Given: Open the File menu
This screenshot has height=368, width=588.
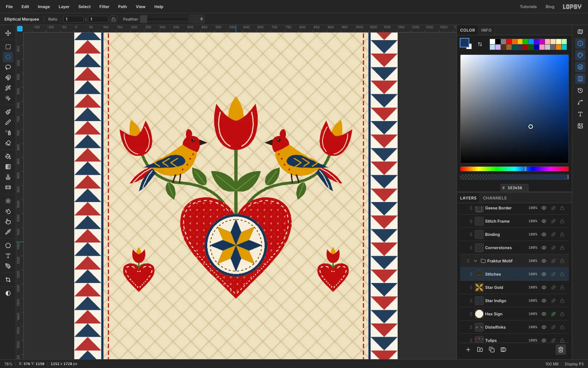Looking at the screenshot, I should coord(9,7).
